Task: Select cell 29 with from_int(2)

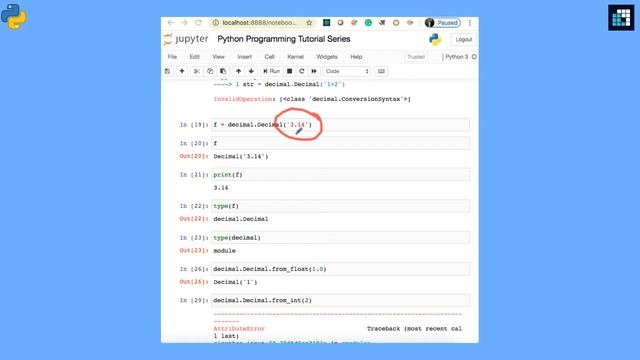Action: coord(340,300)
